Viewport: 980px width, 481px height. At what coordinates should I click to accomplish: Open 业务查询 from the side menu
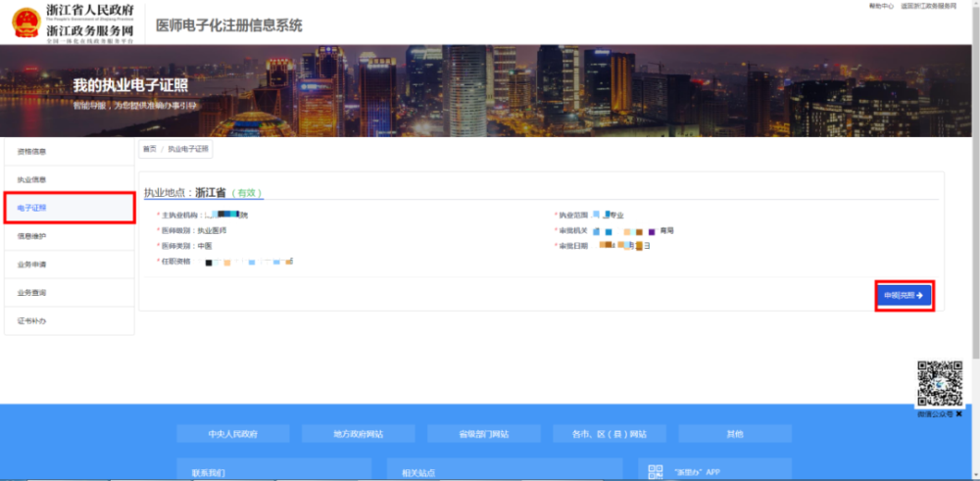pos(32,293)
